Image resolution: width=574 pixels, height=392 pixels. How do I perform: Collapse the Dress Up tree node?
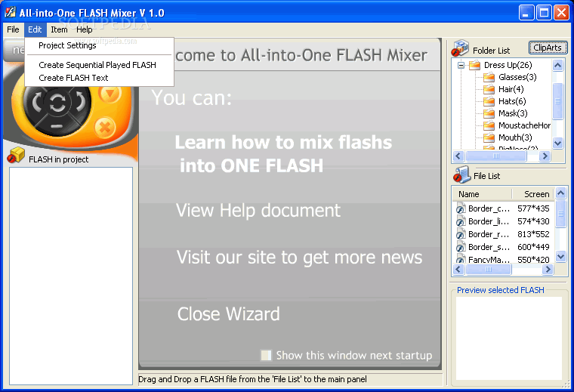(461, 65)
